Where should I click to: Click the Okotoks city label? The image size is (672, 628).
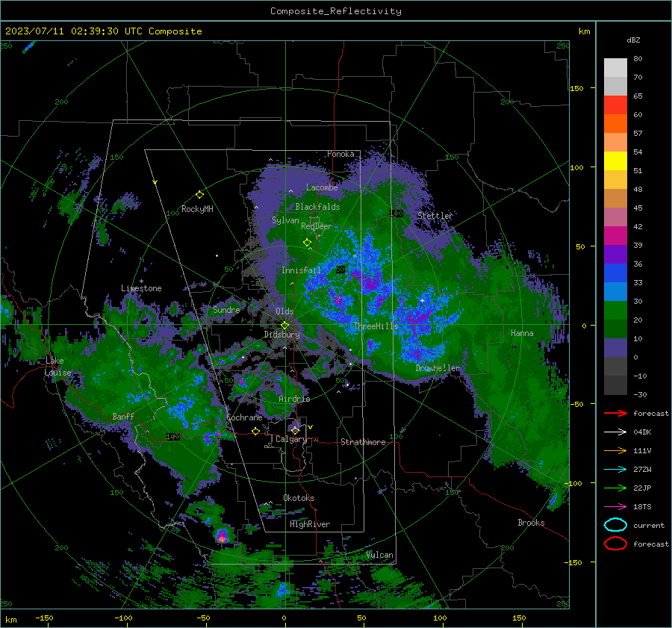point(299,498)
